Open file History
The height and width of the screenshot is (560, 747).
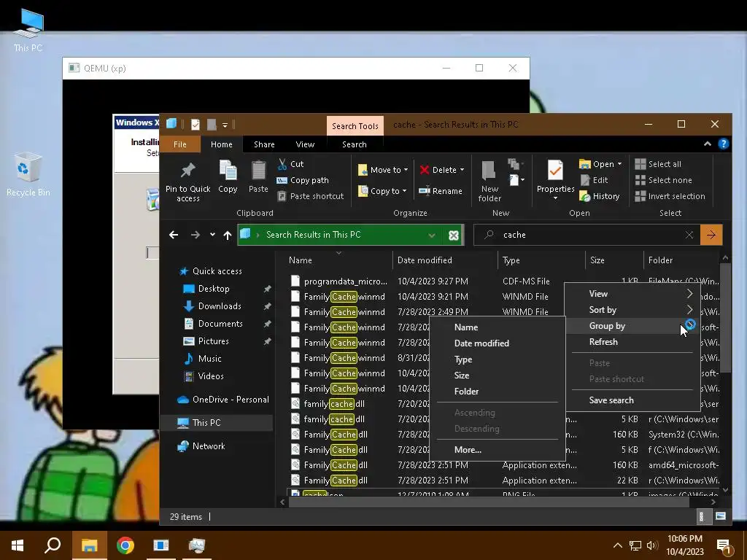click(x=600, y=196)
